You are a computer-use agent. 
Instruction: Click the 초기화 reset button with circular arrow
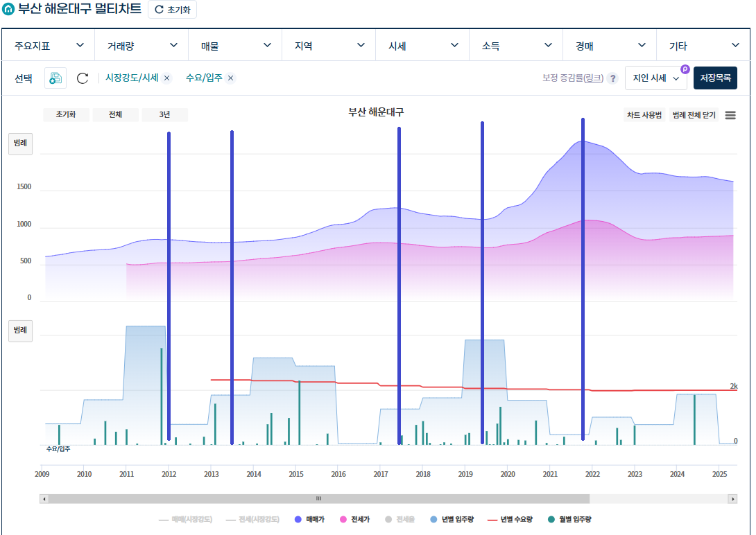pyautogui.click(x=172, y=9)
